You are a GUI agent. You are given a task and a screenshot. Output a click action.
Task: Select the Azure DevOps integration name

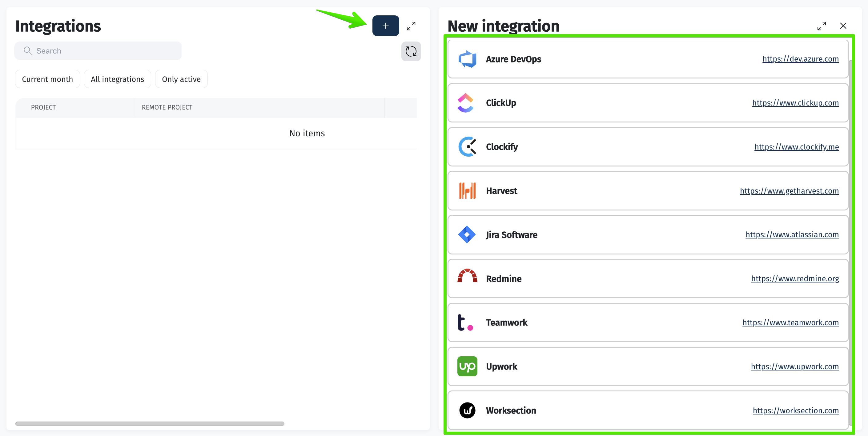click(513, 59)
